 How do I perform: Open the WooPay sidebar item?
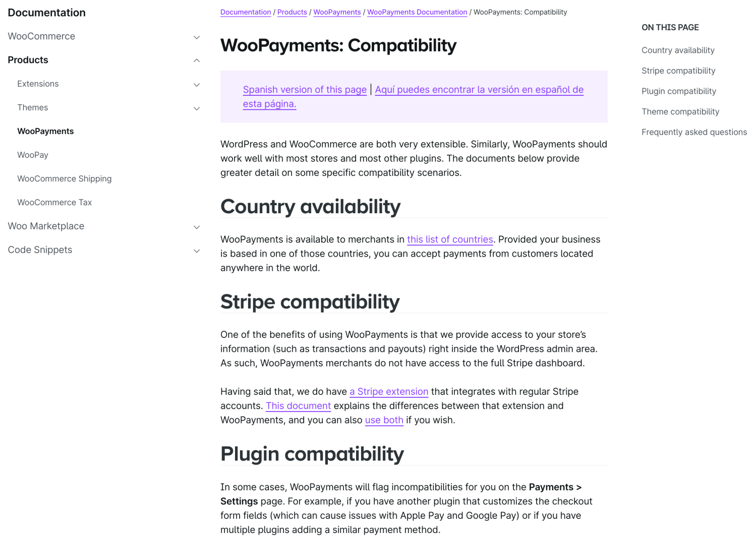click(x=33, y=155)
